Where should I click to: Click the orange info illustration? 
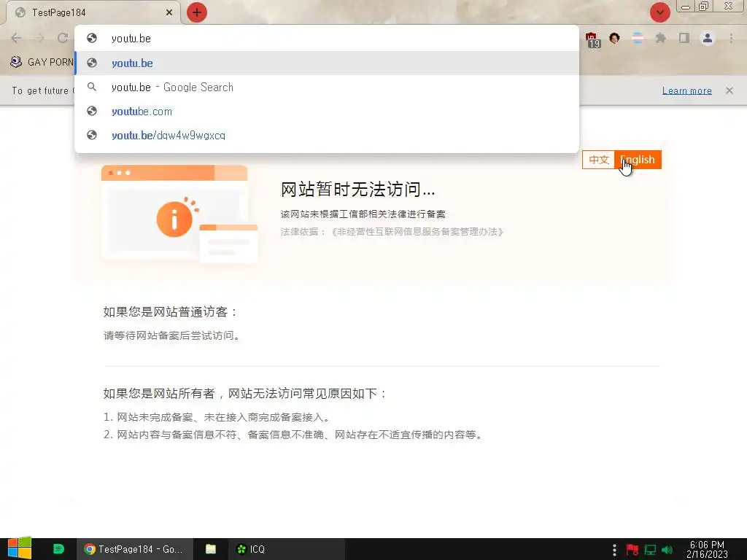[x=179, y=214]
